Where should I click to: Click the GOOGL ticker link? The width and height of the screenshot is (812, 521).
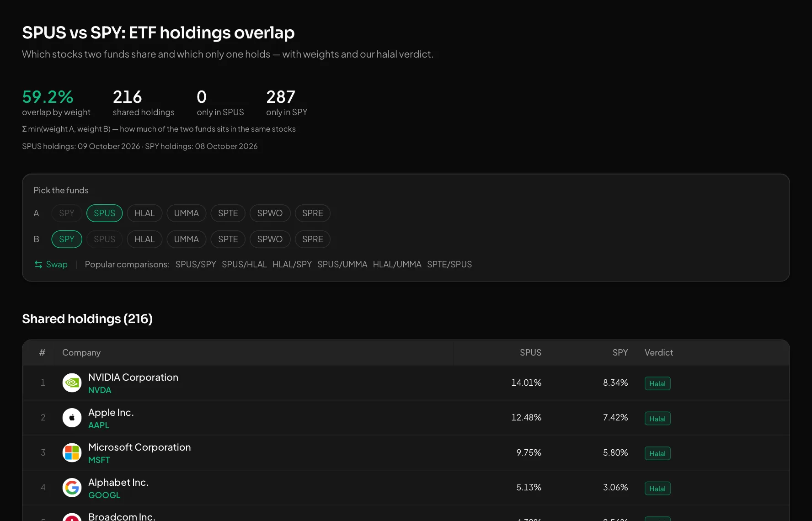[104, 495]
